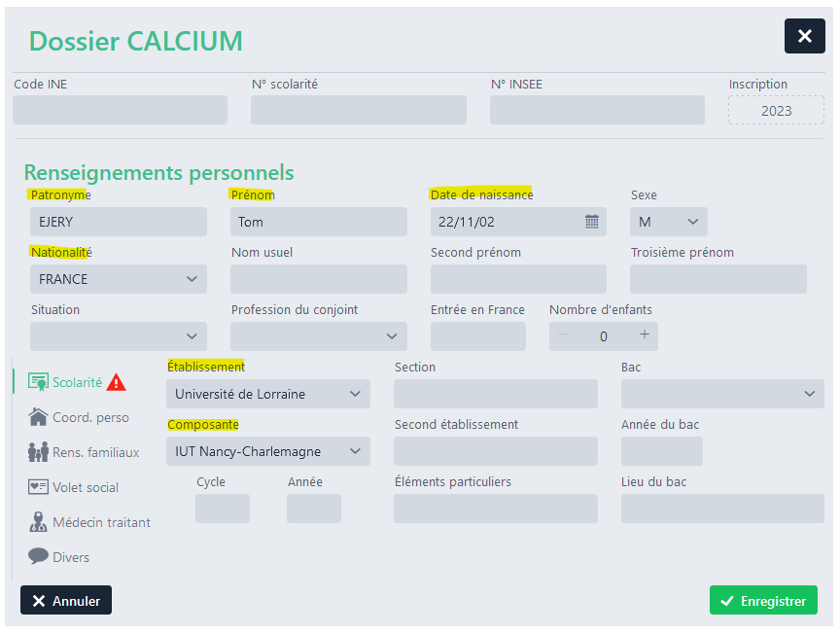Click the card icon for Volet social
Image resolution: width=840 pixels, height=633 pixels.
(x=39, y=487)
